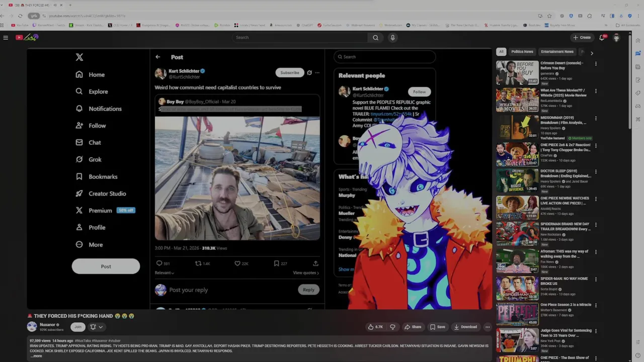Screen dimensions: 644x362
Task: Open the YouTube guide hamburger menu
Action: point(6,37)
